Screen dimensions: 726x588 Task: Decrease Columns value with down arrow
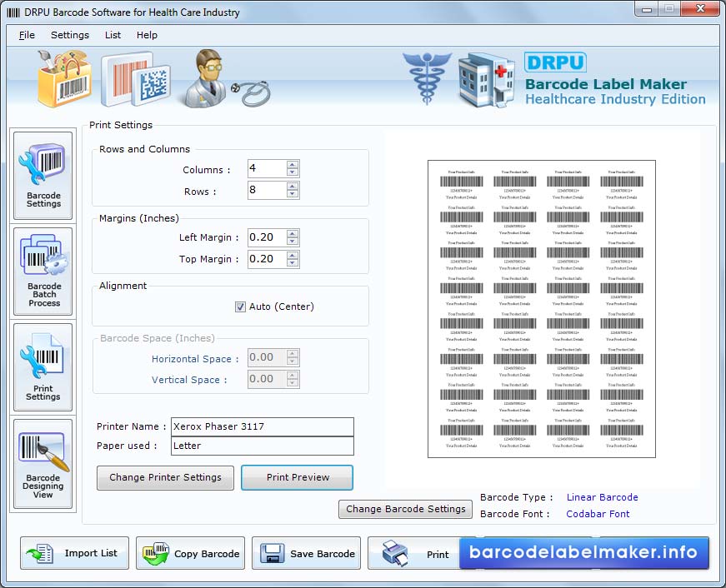click(293, 172)
